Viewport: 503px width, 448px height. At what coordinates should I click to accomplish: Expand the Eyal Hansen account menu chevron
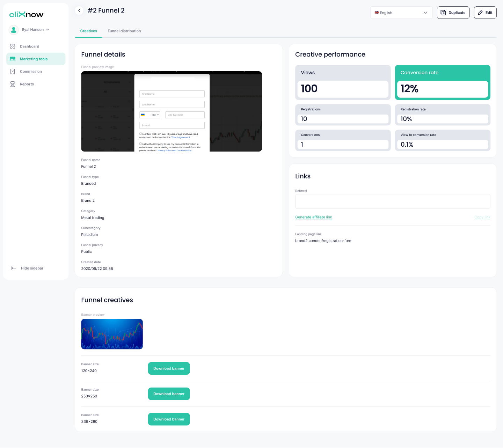tap(48, 30)
